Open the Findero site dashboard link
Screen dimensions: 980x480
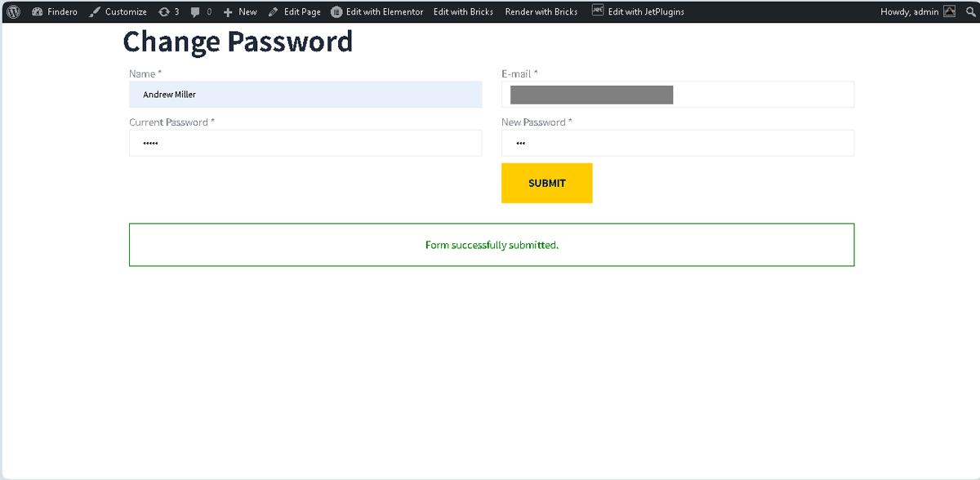tap(54, 11)
